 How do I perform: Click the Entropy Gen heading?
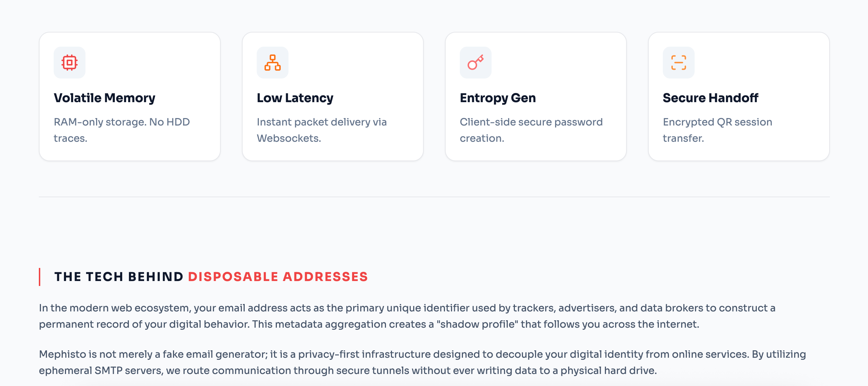click(x=498, y=98)
